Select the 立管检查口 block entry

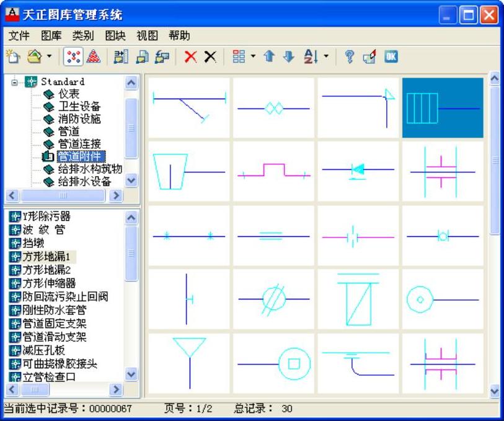[x=49, y=377]
